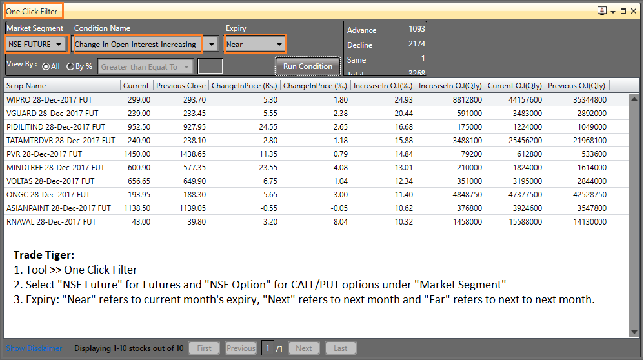
Task: Maximize the One Click Filter window
Action: click(623, 11)
